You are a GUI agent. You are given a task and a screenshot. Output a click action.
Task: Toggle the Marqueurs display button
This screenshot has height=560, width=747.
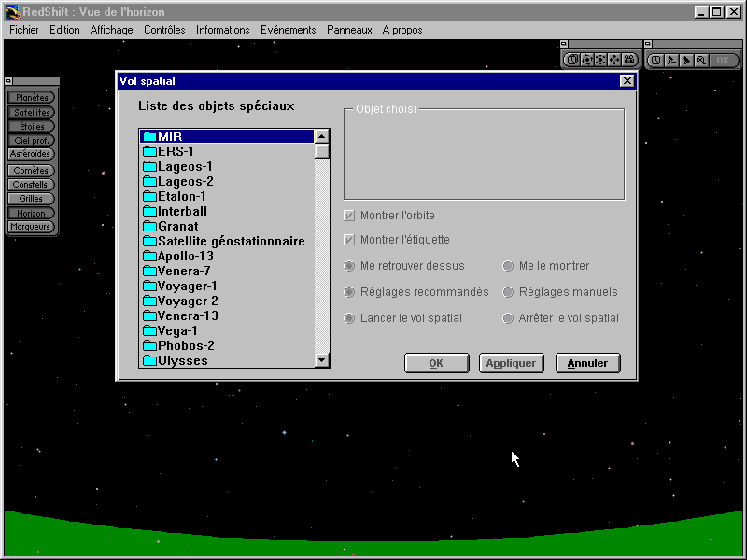tap(32, 227)
